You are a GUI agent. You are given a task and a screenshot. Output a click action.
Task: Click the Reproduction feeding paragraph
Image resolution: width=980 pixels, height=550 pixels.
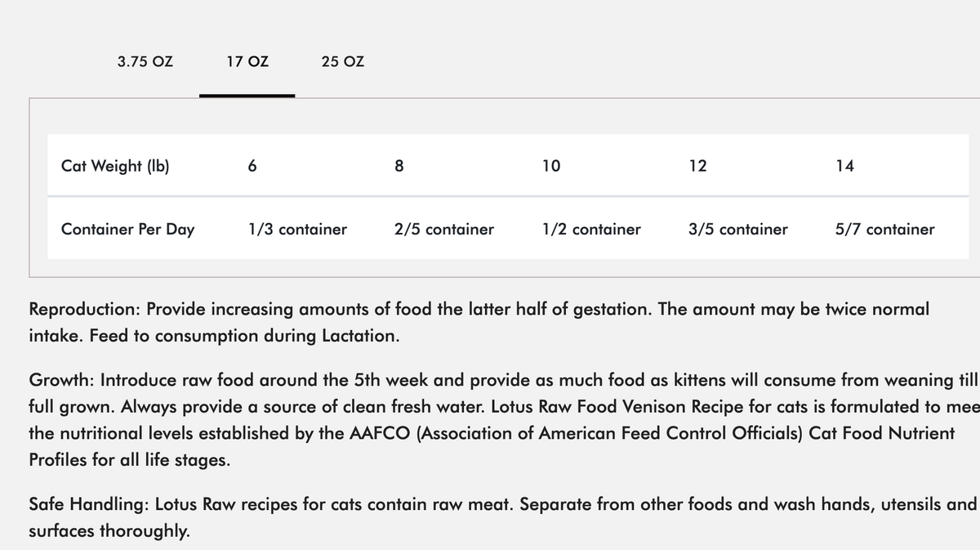pyautogui.click(x=479, y=322)
